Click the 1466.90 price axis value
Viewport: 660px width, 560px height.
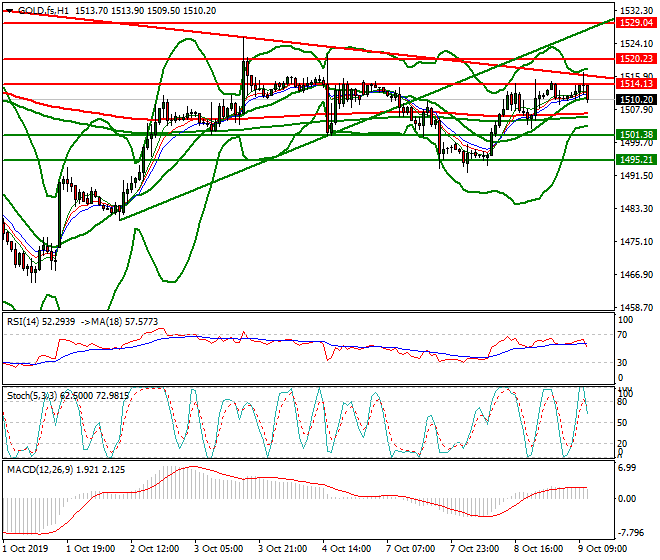pyautogui.click(x=636, y=275)
